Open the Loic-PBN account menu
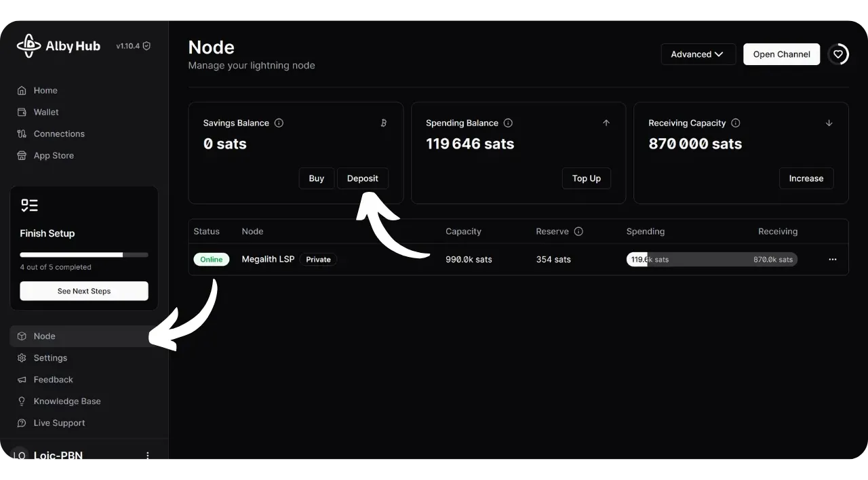This screenshot has height=480, width=868. tap(148, 456)
